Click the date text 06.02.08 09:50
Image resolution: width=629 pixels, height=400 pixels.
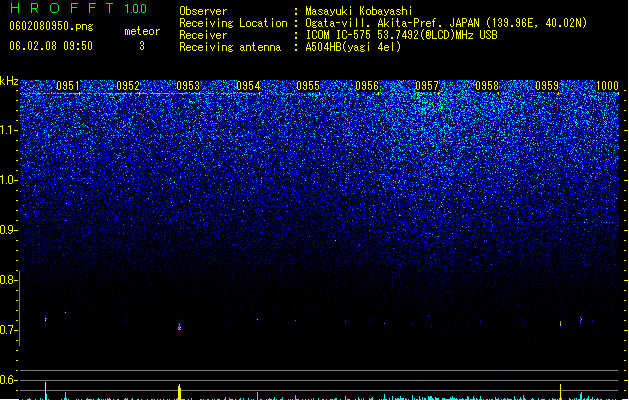coord(51,46)
